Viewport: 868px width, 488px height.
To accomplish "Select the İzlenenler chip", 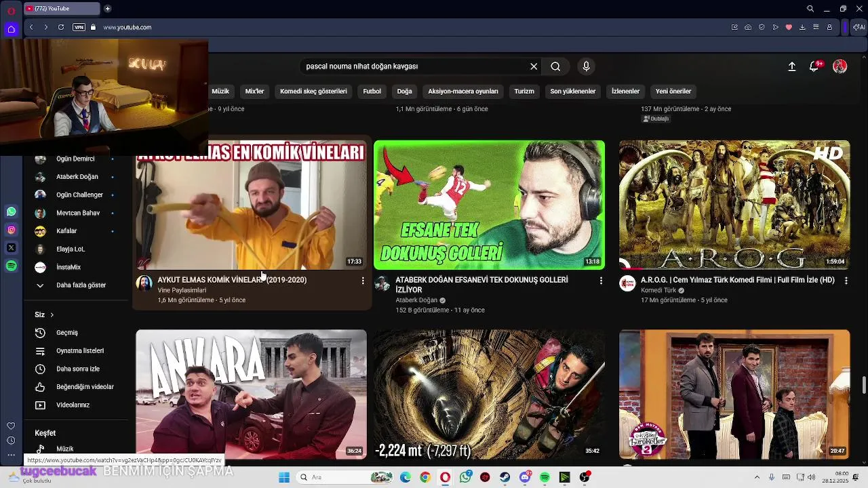I will (626, 91).
